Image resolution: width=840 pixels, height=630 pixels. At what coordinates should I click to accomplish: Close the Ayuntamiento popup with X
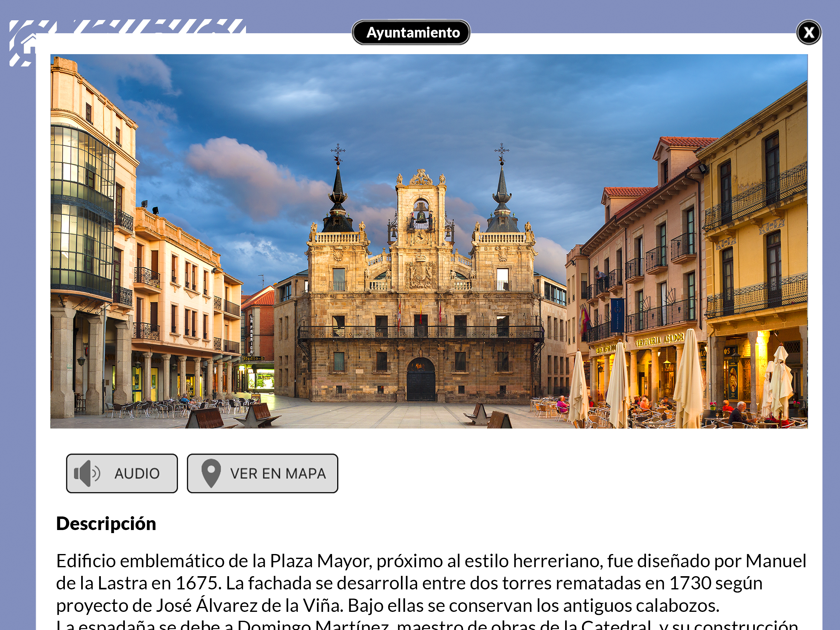click(x=808, y=33)
